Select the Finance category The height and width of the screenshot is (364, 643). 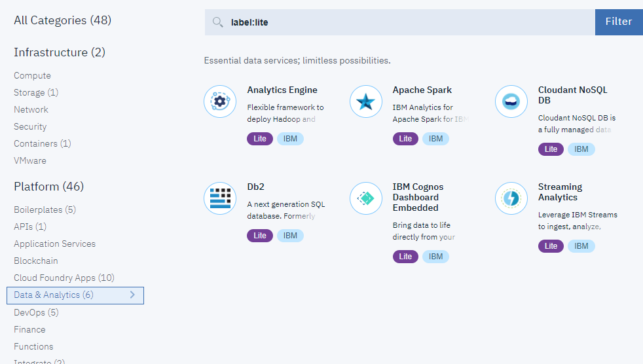(x=29, y=329)
